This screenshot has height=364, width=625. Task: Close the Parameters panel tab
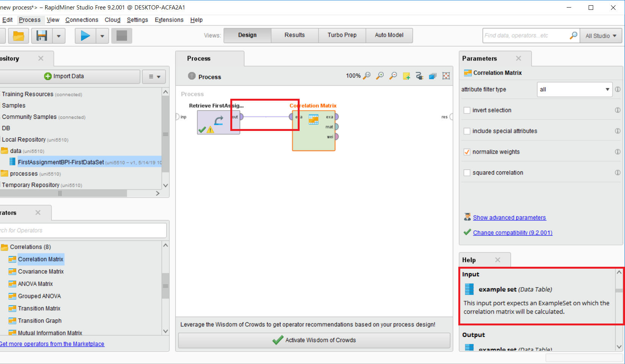(519, 58)
